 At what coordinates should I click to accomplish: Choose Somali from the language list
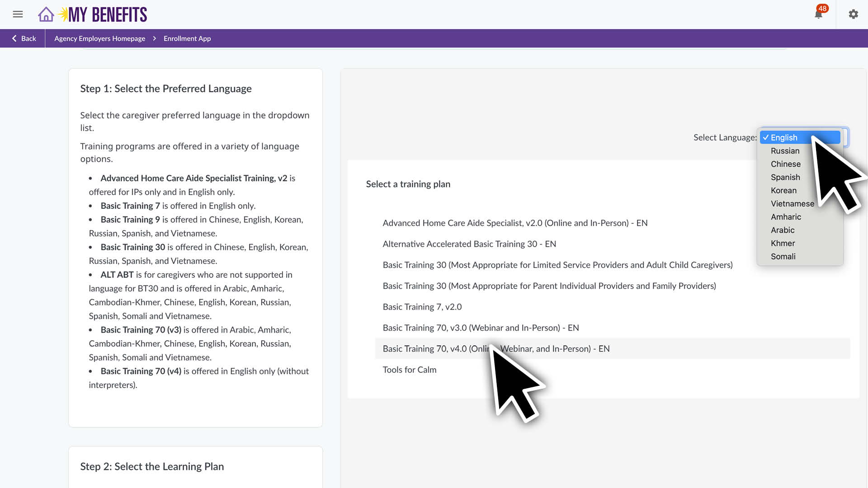point(783,256)
